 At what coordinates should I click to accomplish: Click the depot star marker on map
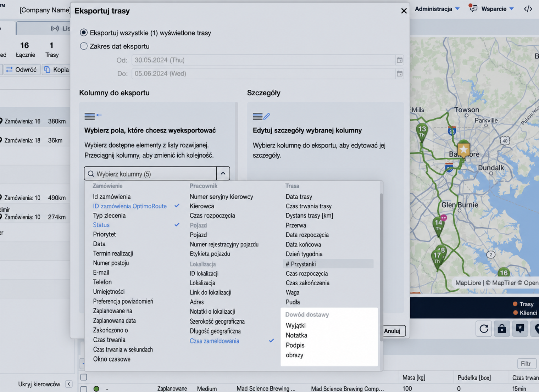tap(463, 150)
